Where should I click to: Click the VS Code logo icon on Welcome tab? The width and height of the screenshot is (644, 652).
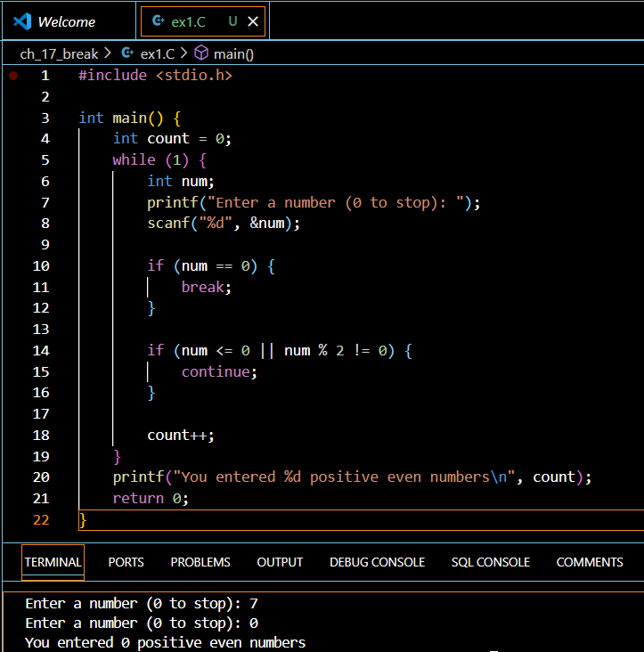[24, 21]
